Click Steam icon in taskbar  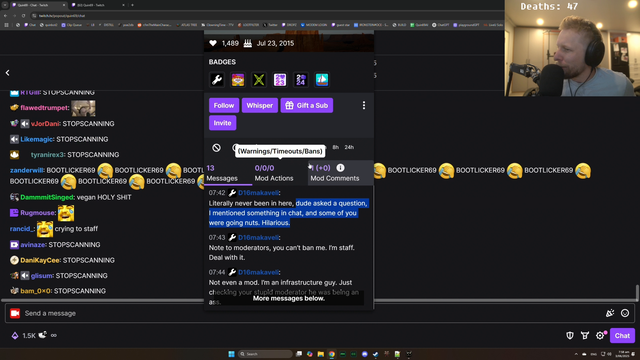pos(376,354)
